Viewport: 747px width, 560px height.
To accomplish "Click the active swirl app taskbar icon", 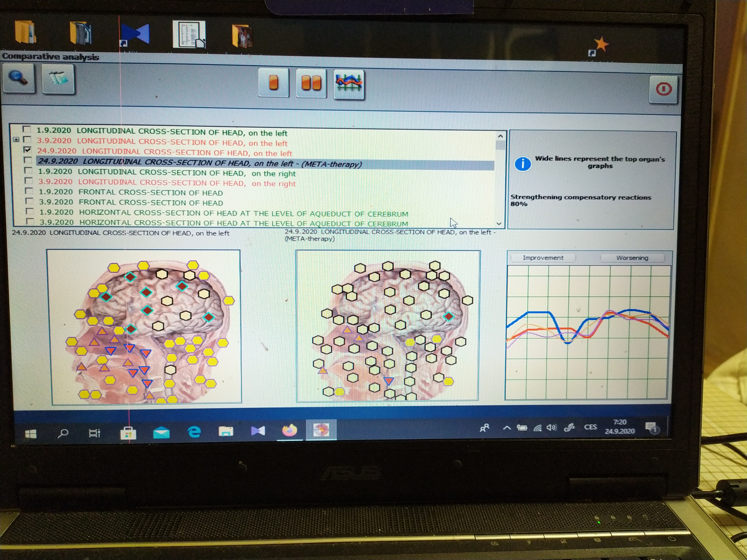I will tap(321, 430).
